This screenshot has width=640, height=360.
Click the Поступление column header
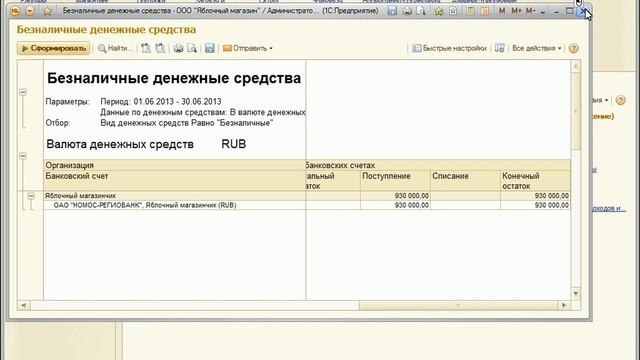tap(396, 181)
